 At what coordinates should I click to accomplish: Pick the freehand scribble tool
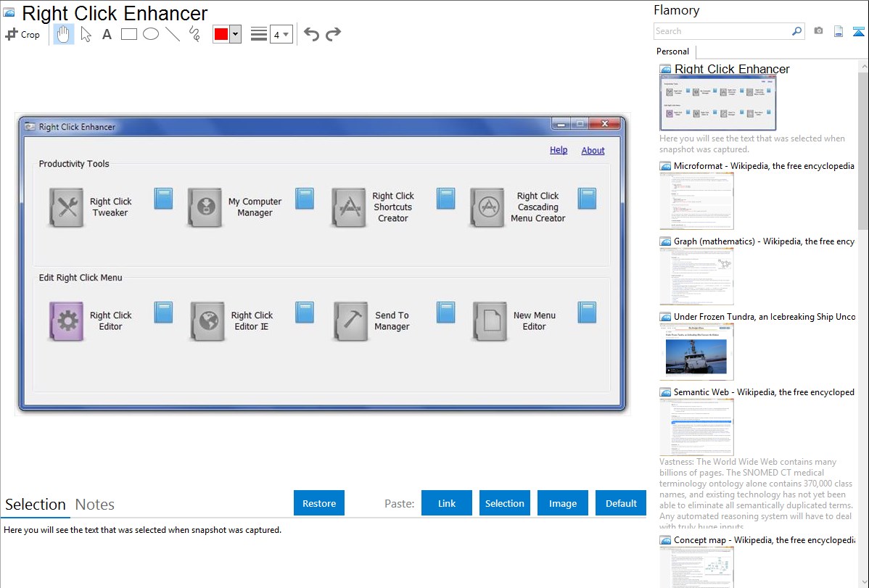(194, 34)
